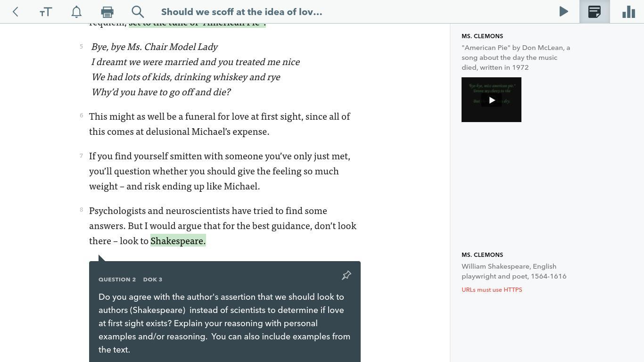Viewport: 644px width, 362px height.
Task: Toggle the annotations panel icon
Action: 594,12
